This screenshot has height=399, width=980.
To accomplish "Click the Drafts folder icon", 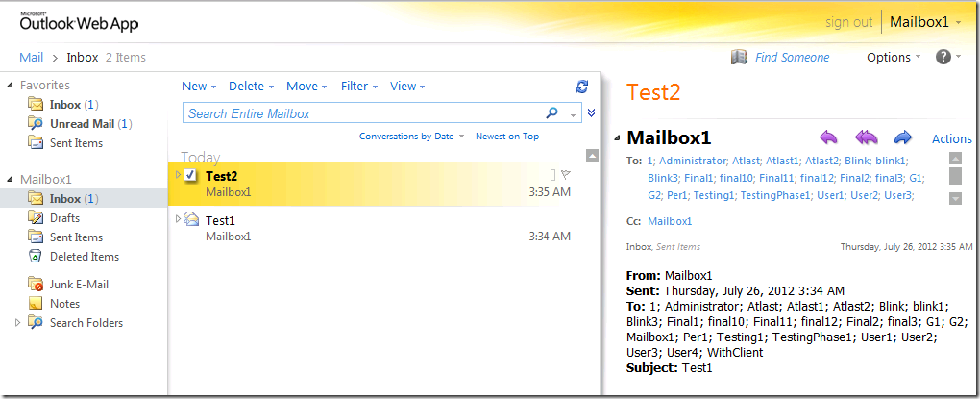I will coord(35,217).
